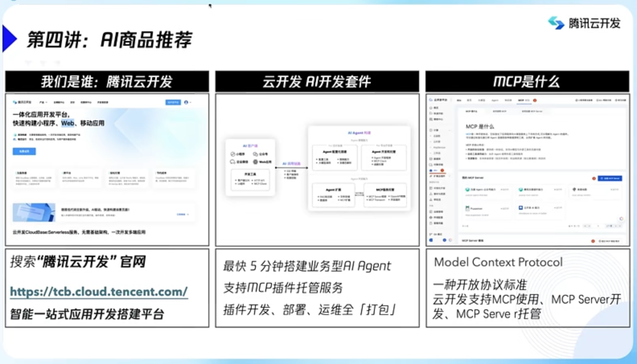The image size is (637, 364).
Task: Select the header MCP是什么
Action: (x=527, y=82)
